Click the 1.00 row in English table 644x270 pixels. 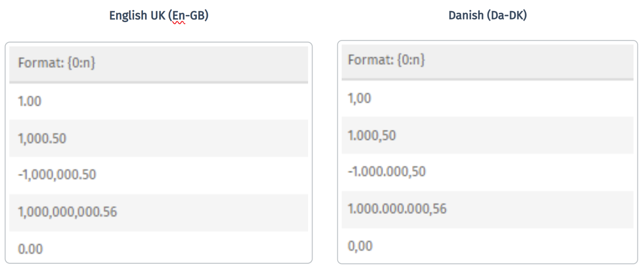pos(158,101)
